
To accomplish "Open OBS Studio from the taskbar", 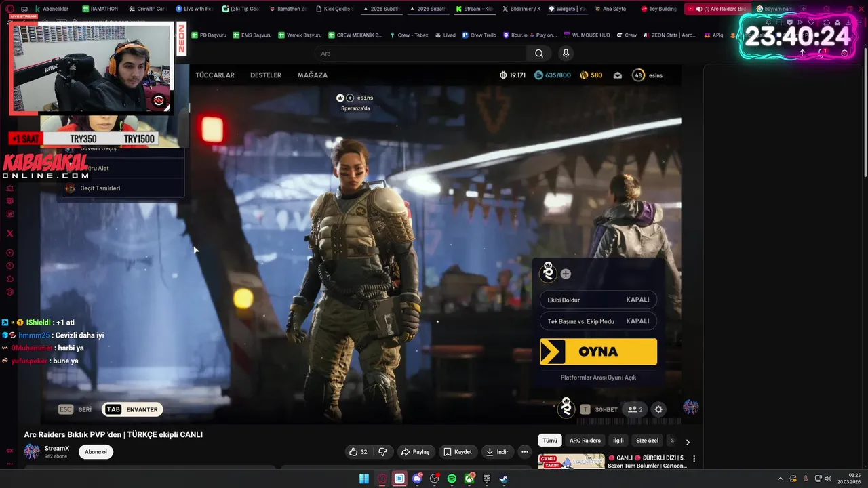I will (x=435, y=479).
